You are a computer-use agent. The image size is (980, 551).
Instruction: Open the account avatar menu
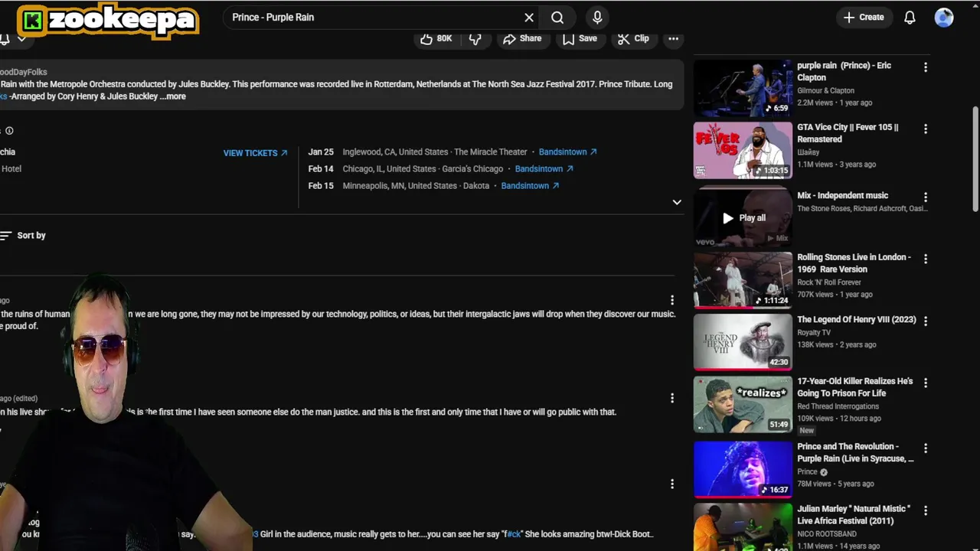[944, 18]
